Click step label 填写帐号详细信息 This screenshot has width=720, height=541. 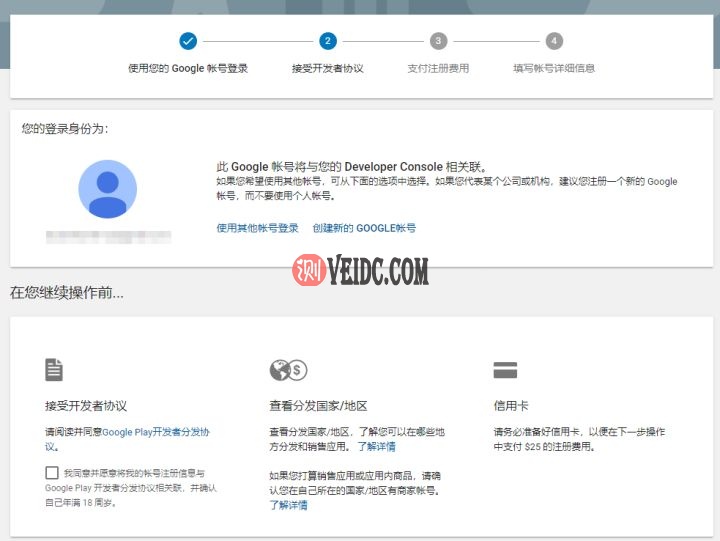[554, 68]
